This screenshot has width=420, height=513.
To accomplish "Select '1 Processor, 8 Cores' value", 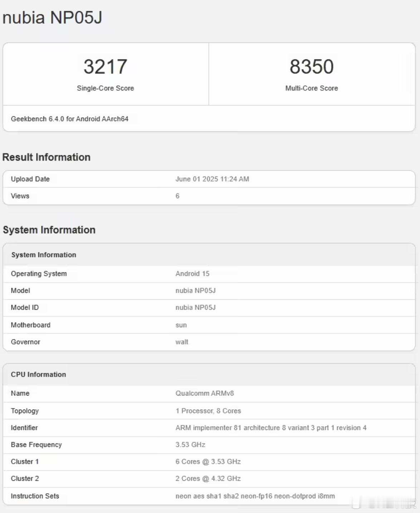I will point(208,411).
